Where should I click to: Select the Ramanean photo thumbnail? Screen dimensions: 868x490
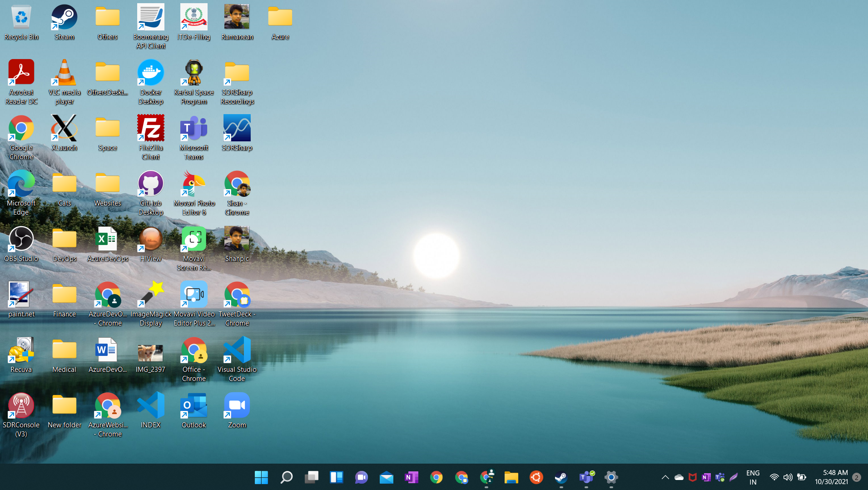(x=237, y=22)
